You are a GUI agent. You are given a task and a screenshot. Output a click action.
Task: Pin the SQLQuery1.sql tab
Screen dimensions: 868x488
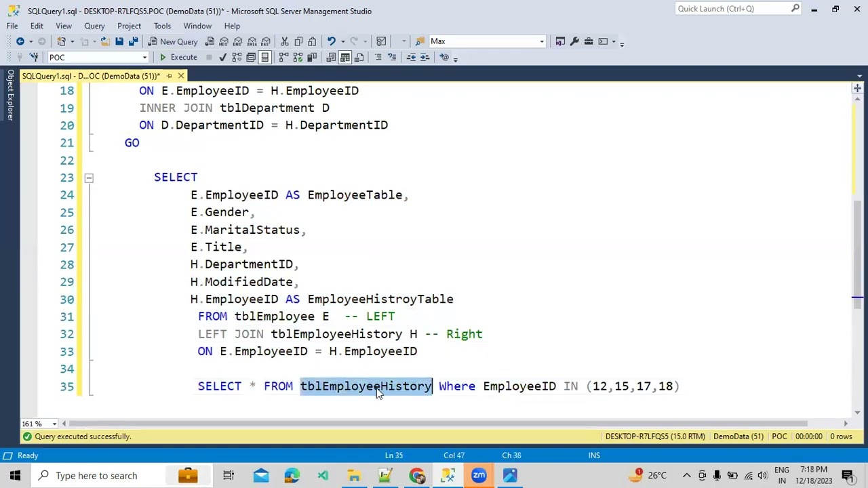tap(170, 76)
